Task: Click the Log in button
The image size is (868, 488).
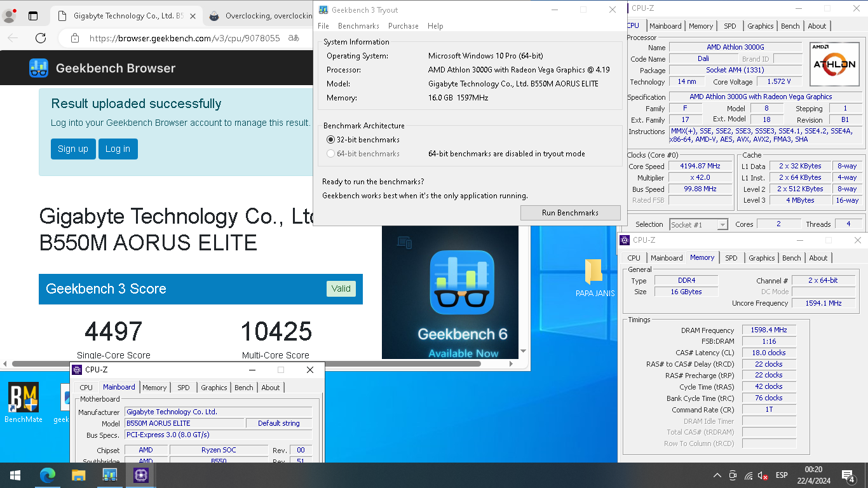Action: pyautogui.click(x=118, y=149)
